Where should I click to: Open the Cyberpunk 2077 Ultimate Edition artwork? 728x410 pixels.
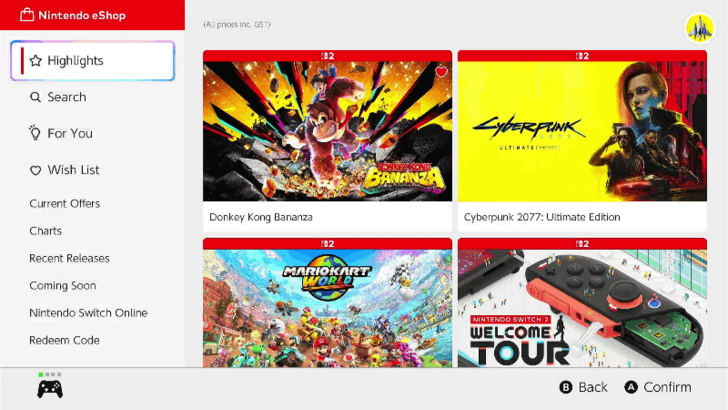point(582,131)
